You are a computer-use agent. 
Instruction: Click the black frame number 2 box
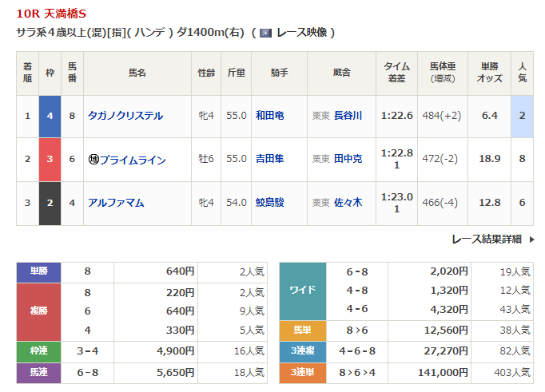[x=50, y=203]
